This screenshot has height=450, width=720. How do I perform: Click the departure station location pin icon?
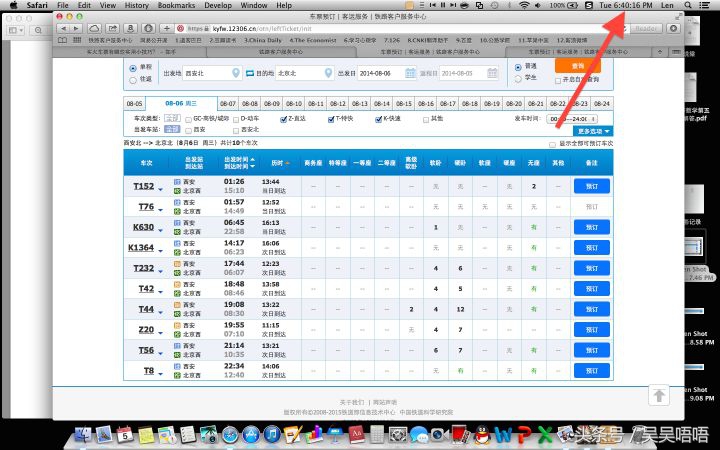tap(236, 73)
